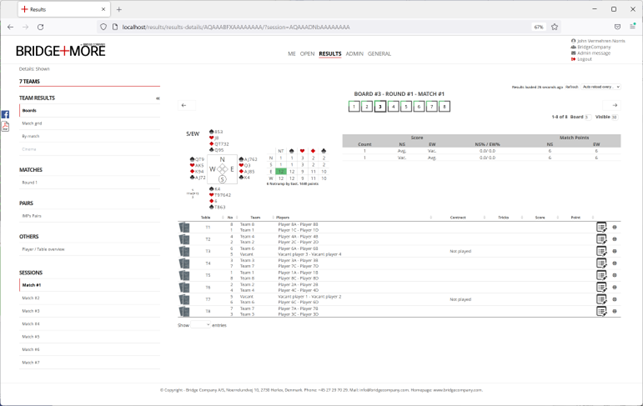Click the edit result icon for table T3

600,251
